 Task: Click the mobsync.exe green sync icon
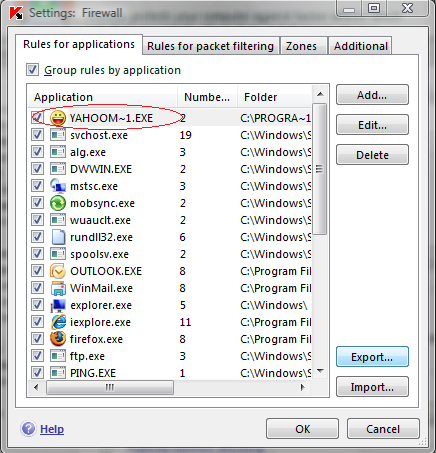point(58,203)
